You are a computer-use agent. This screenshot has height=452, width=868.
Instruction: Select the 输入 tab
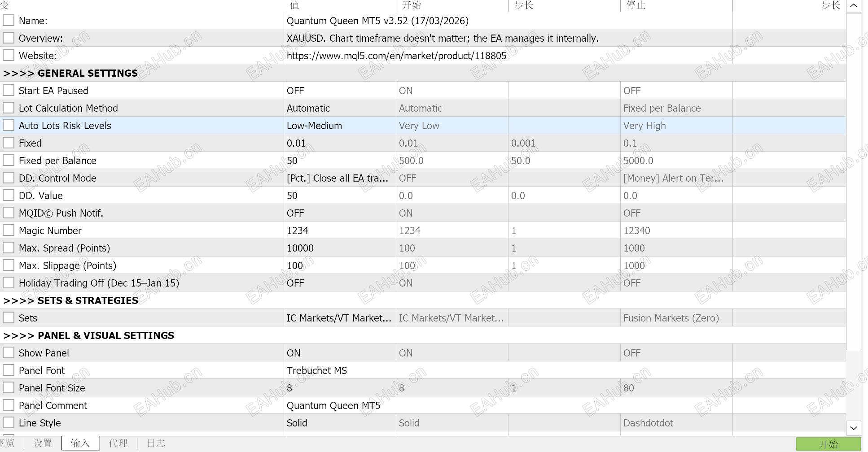pyautogui.click(x=80, y=443)
